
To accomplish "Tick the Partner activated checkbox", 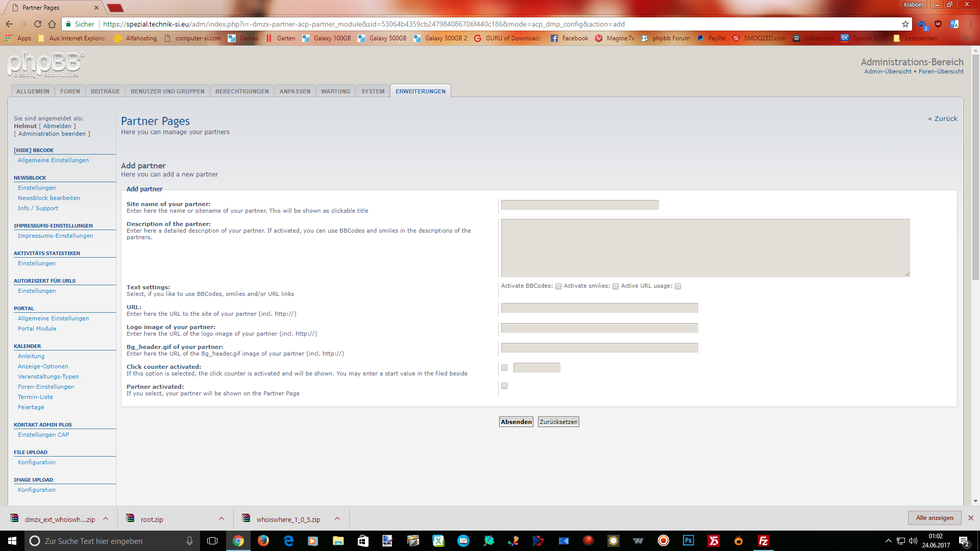I will coord(504,386).
